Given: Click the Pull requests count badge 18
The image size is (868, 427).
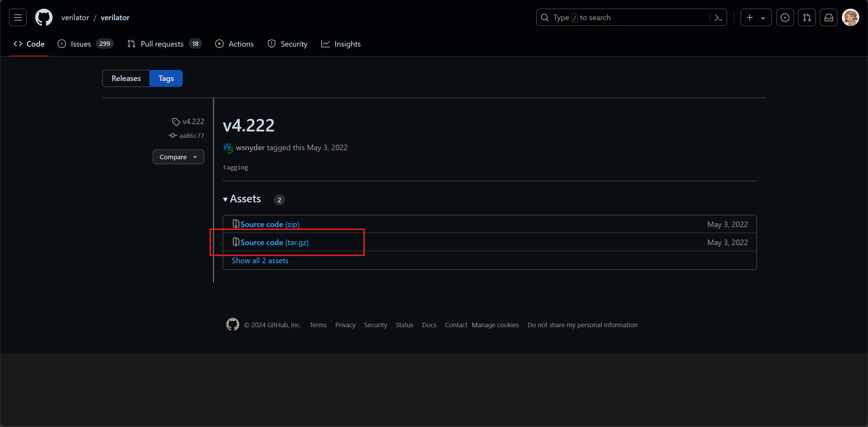Looking at the screenshot, I should [195, 44].
